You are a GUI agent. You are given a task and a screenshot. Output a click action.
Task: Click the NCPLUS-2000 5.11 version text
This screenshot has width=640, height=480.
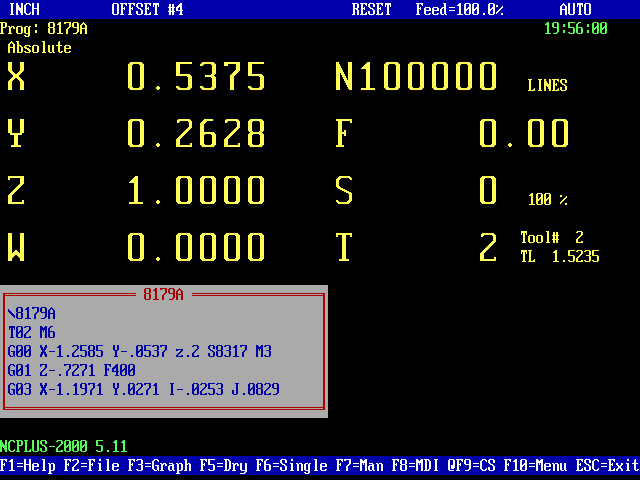(x=64, y=446)
